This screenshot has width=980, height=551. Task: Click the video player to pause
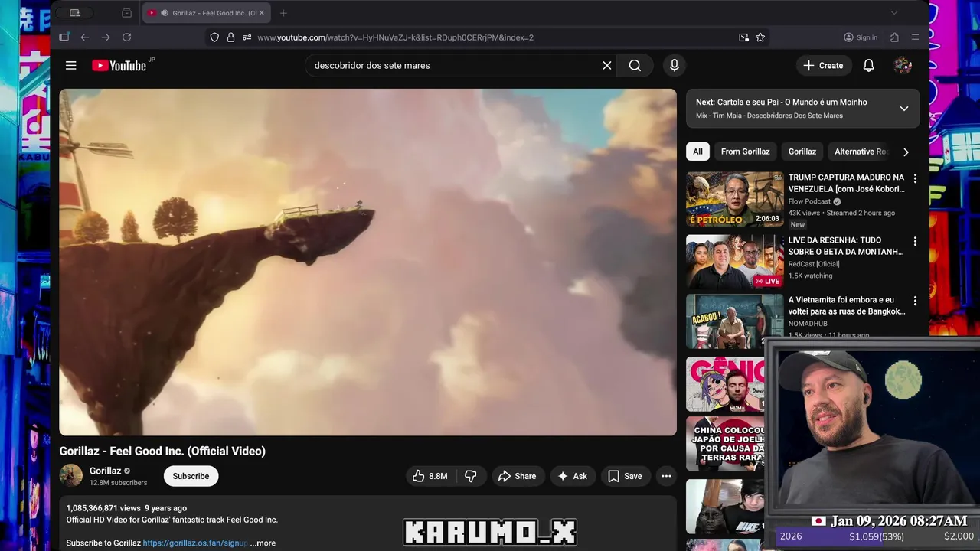[x=367, y=262]
